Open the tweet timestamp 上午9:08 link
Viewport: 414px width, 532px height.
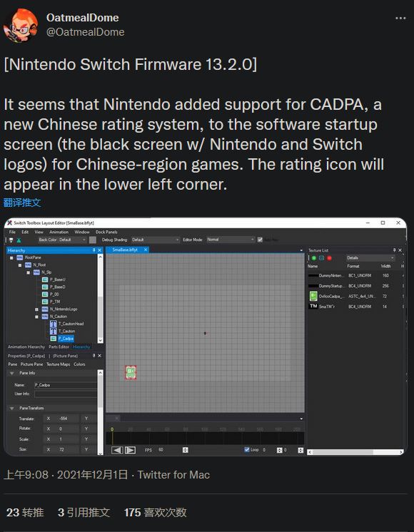(66, 474)
